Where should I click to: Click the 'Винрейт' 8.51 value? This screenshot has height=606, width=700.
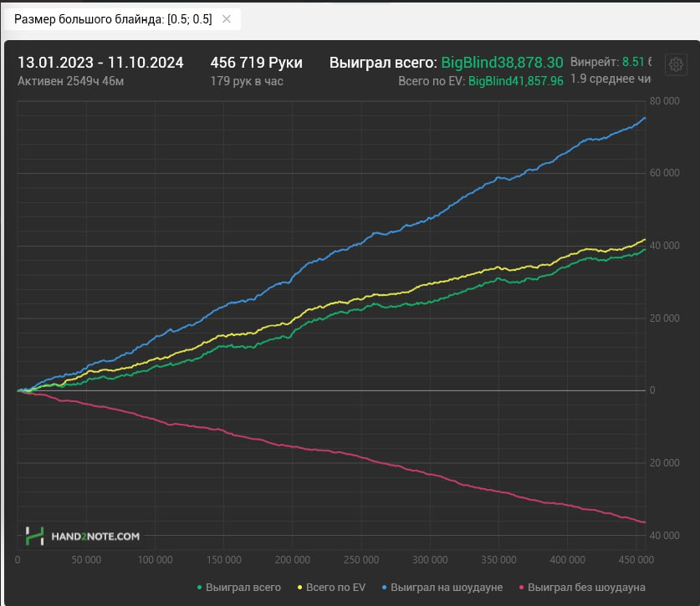tap(632, 62)
